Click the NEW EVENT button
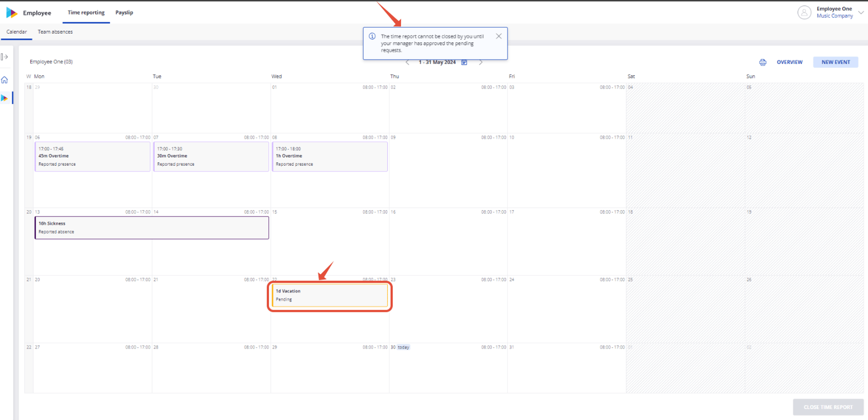Viewport: 868px width, 420px height. (x=835, y=62)
